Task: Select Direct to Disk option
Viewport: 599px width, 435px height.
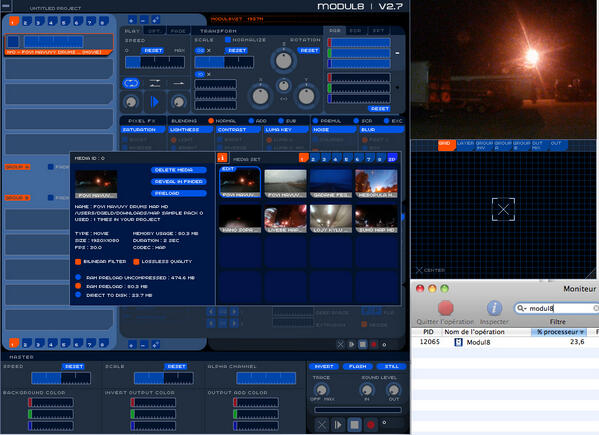Action: (x=78, y=294)
